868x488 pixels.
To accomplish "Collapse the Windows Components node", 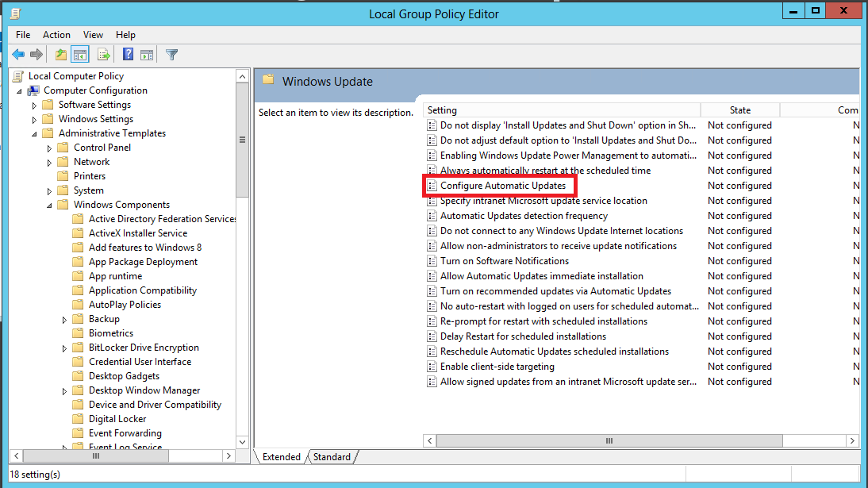I will click(x=49, y=205).
